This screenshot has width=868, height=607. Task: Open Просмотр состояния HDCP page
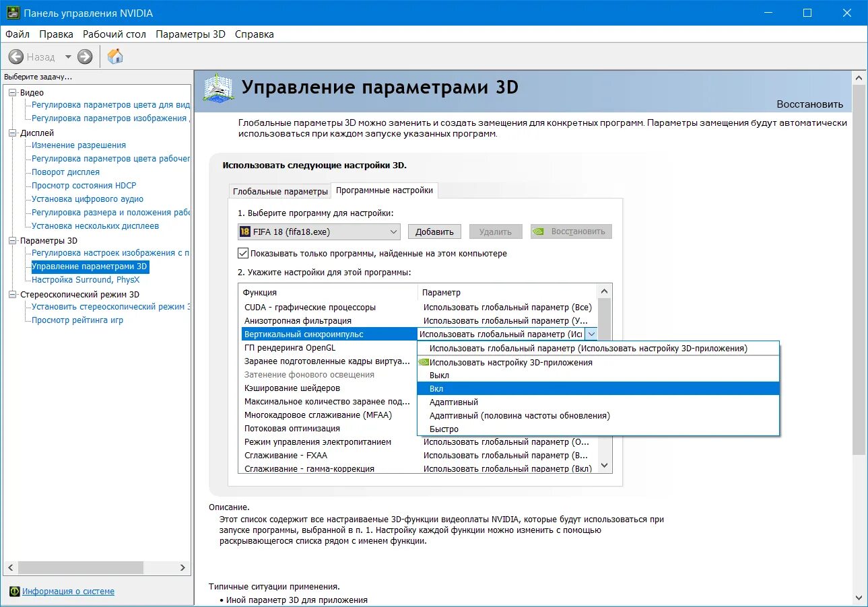[84, 186]
